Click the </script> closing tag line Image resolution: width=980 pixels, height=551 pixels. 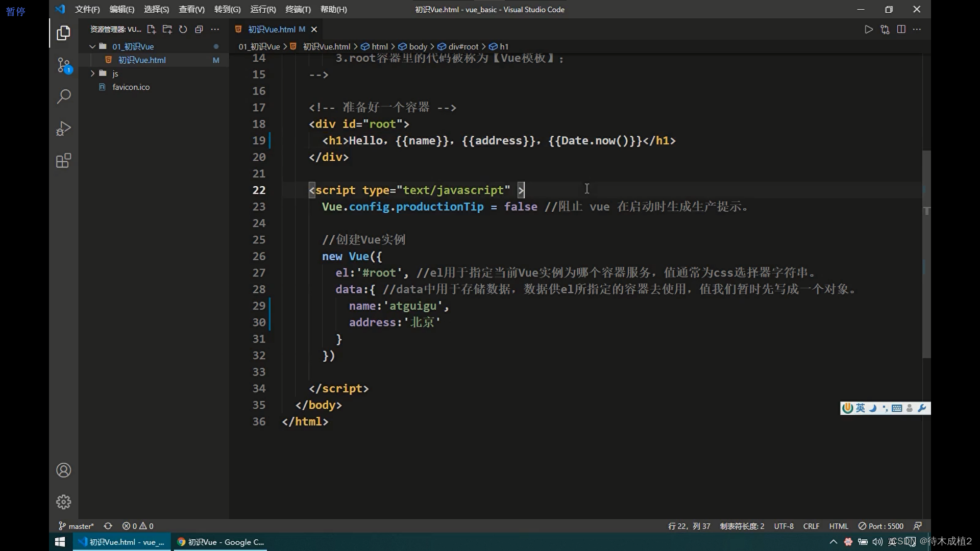338,389
